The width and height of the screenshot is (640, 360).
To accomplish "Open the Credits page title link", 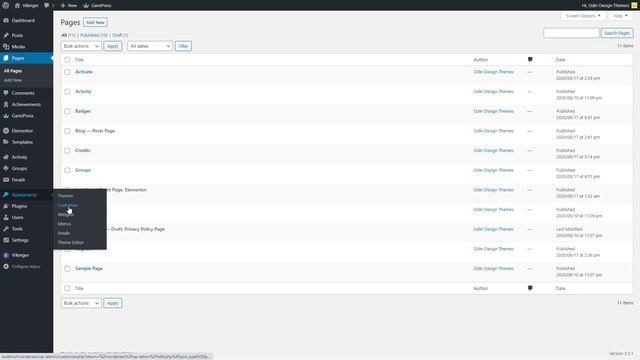I will click(x=82, y=151).
